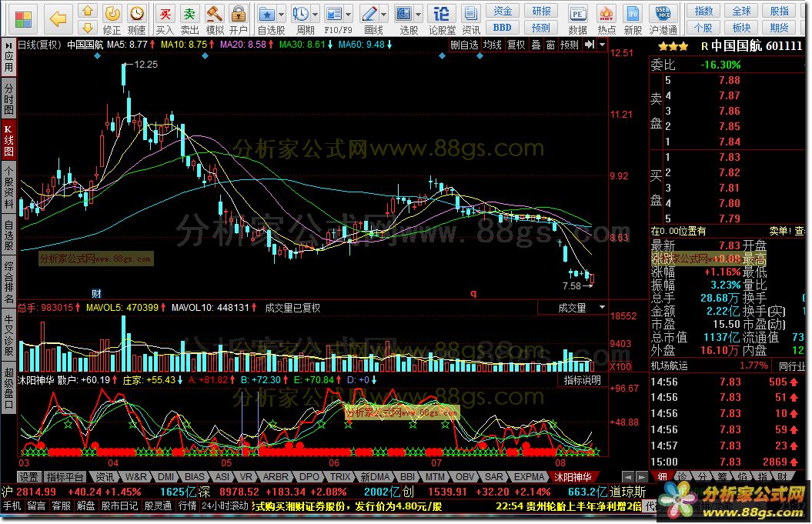Open 模拟 simulated trading
The image size is (812, 524).
(x=215, y=20)
